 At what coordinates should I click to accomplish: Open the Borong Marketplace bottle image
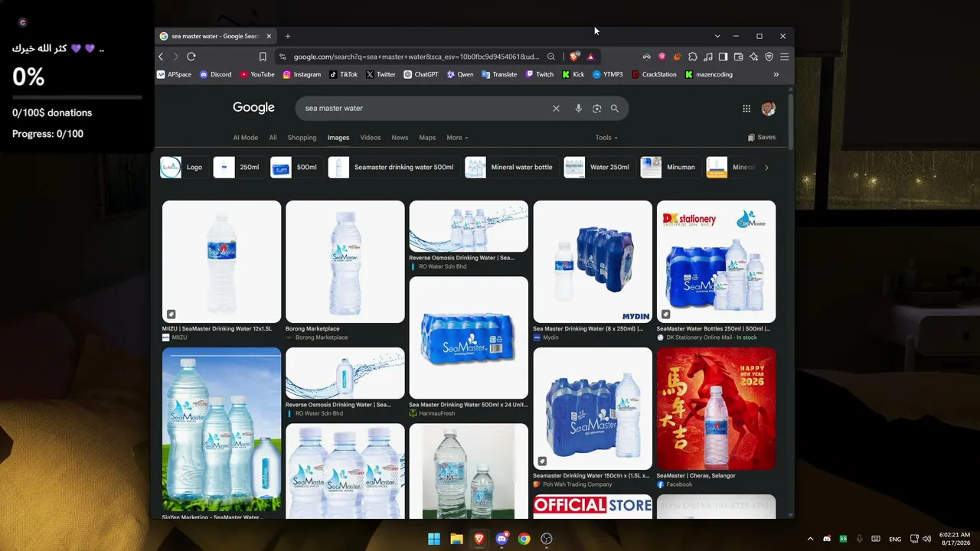(x=345, y=261)
